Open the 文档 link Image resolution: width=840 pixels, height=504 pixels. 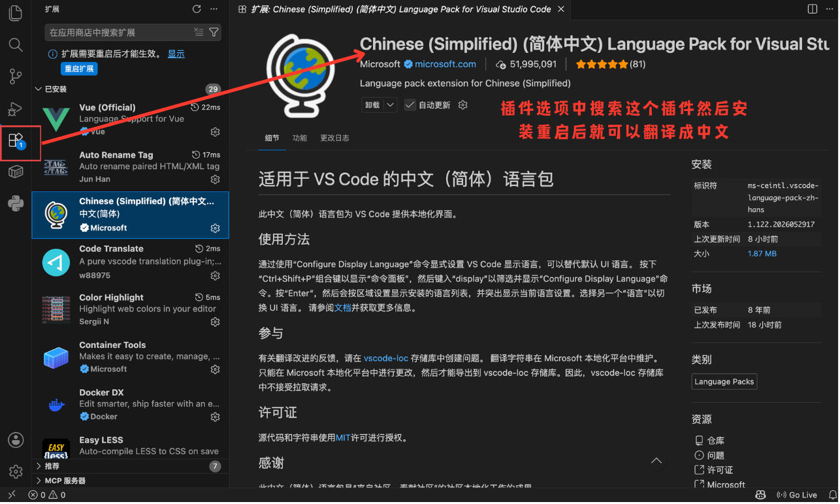(x=343, y=307)
